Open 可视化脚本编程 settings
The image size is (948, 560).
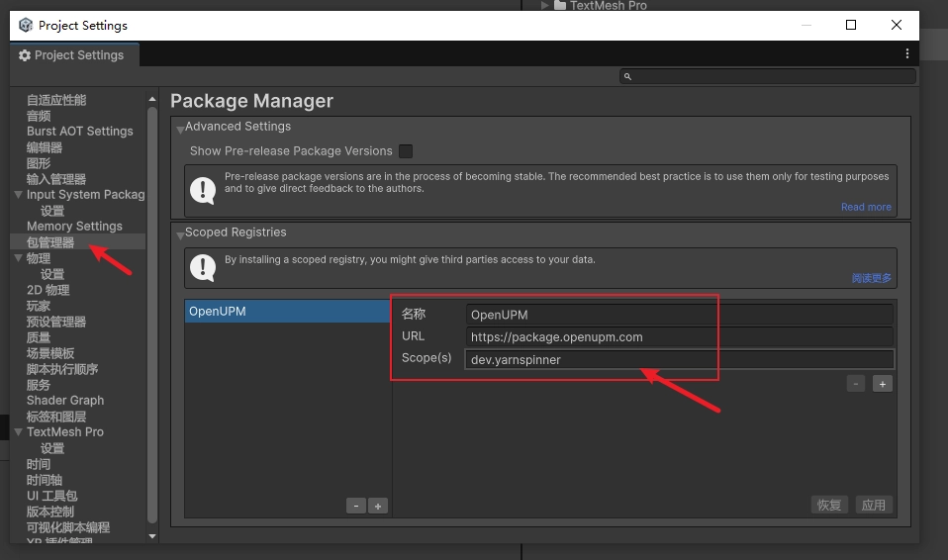coord(67,526)
